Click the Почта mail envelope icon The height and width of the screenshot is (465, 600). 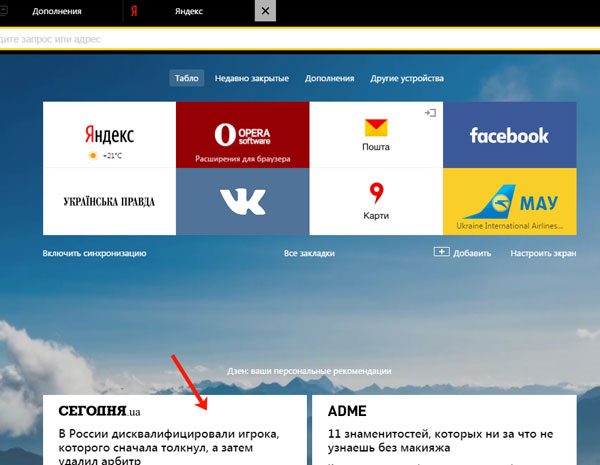coord(376,128)
